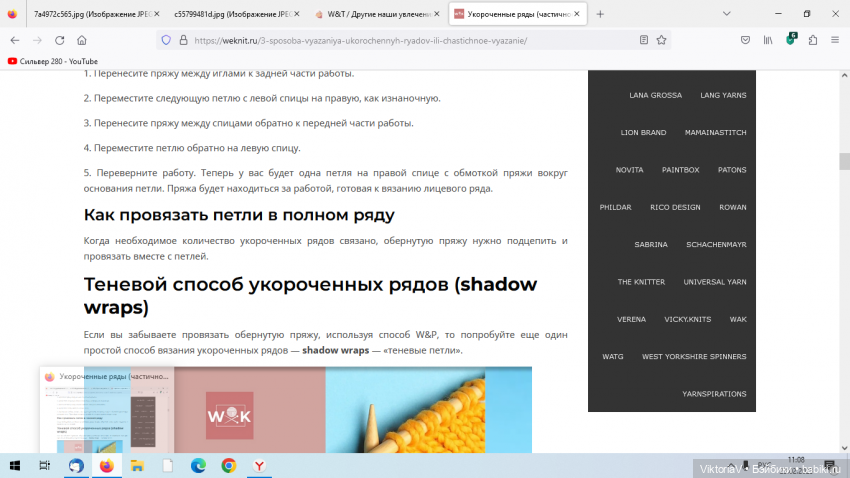Open the Сильвер 280 YouTube bookmark
Image resolution: width=850 pixels, height=478 pixels.
(x=52, y=61)
